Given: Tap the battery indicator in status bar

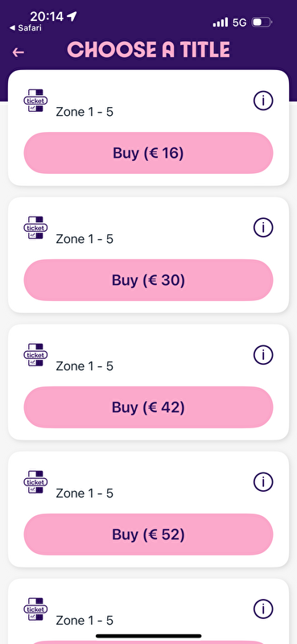Looking at the screenshot, I should (262, 23).
